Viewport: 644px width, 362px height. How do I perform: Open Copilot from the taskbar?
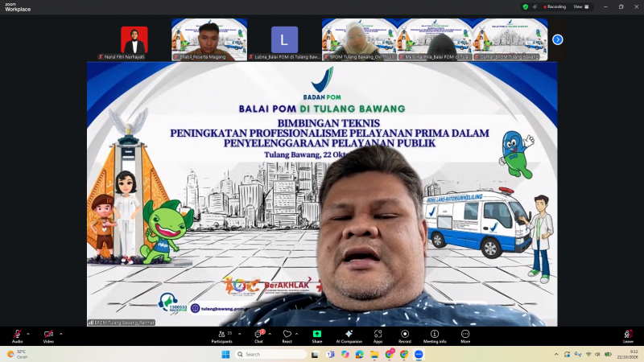point(345,354)
